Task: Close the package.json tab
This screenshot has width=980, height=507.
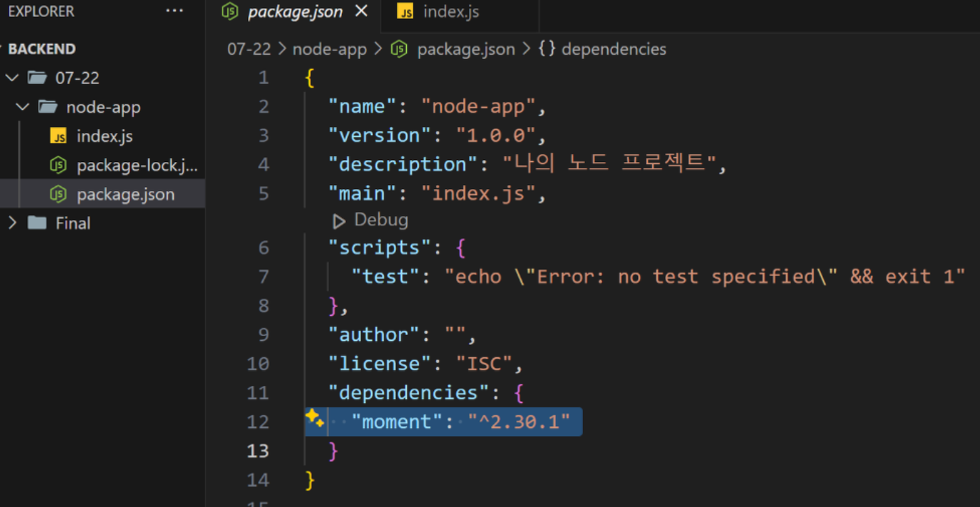Action: (361, 11)
